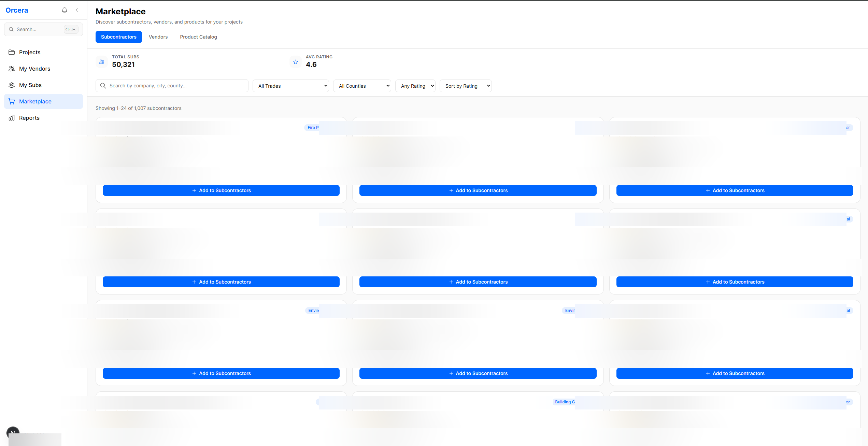Click the notification bell icon

click(64, 10)
